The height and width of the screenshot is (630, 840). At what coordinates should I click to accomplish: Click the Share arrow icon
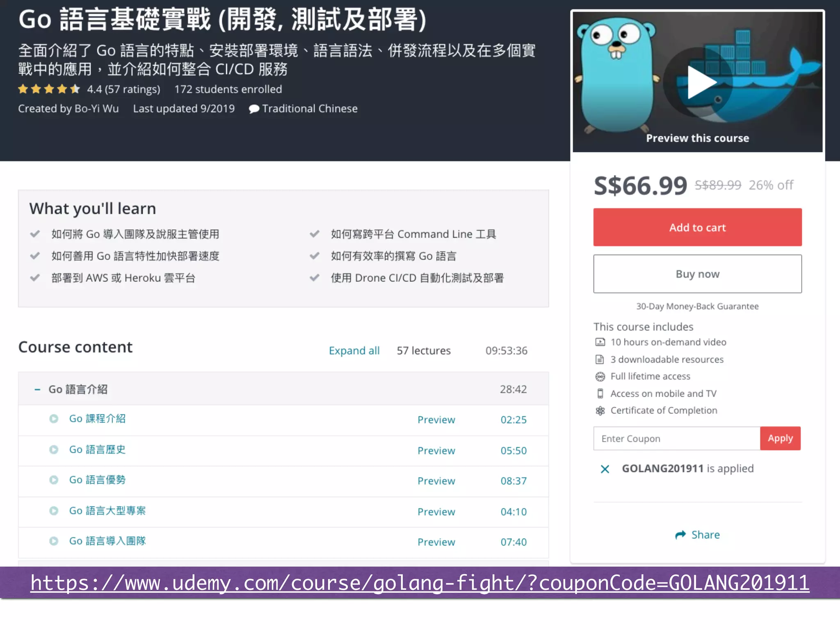681,535
